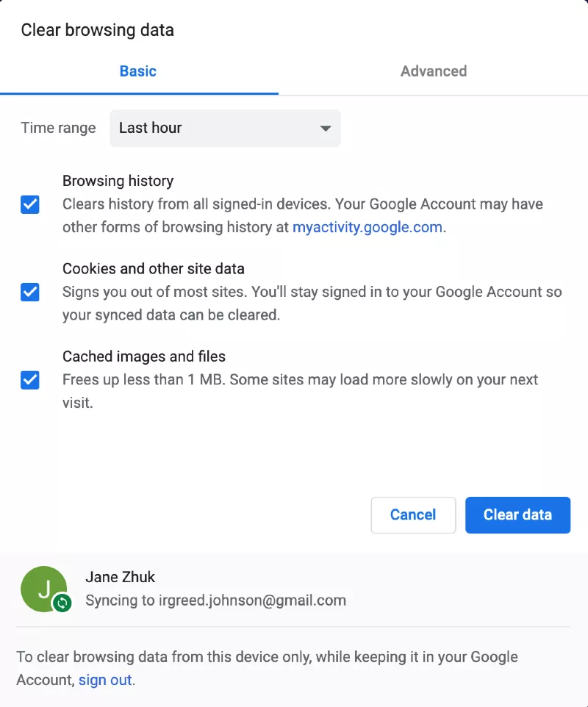Open the Advanced tab

pos(433,71)
